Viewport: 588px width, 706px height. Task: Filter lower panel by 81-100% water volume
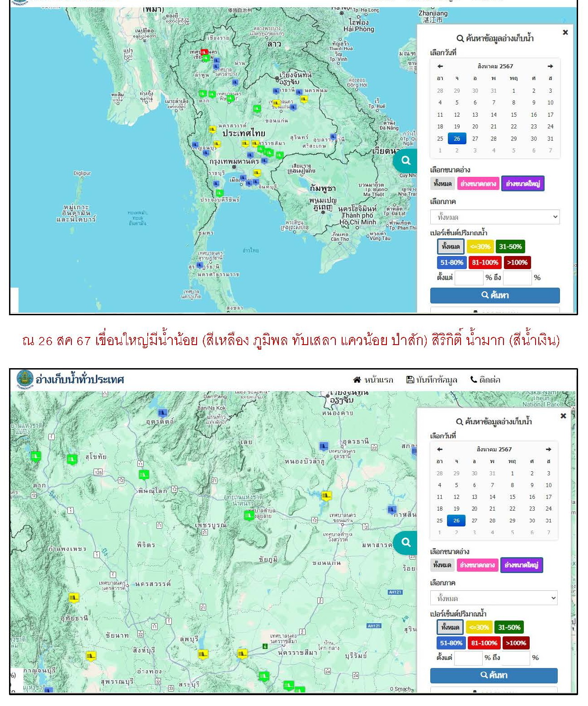tap(484, 643)
